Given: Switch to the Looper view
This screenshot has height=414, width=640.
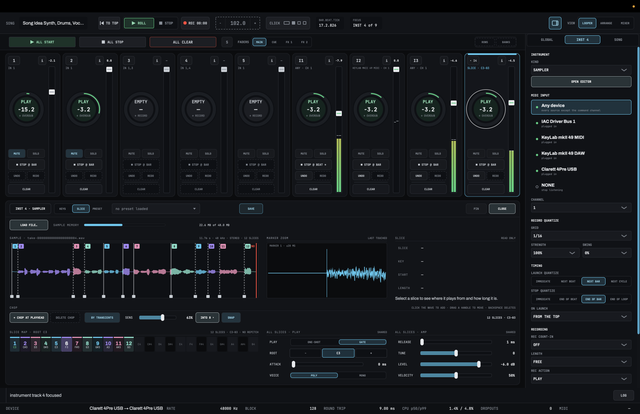Looking at the screenshot, I should (x=587, y=23).
